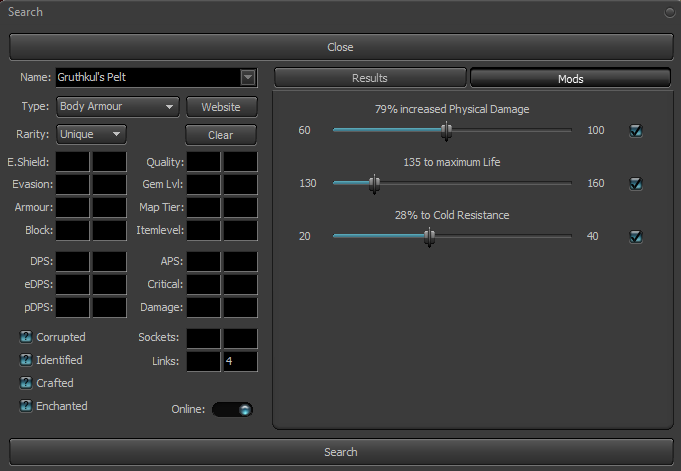Click the Links minimum field
This screenshot has width=681, height=471.
click(x=204, y=362)
